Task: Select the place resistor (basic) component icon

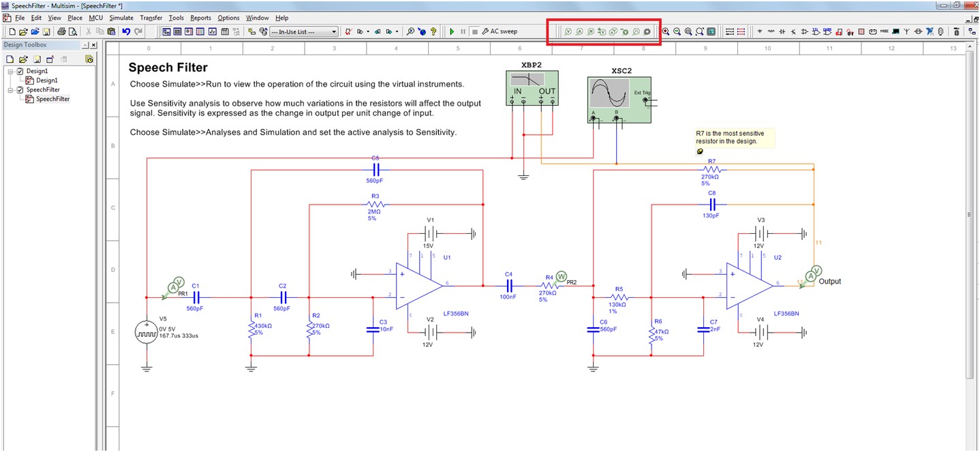Action: 771,31
